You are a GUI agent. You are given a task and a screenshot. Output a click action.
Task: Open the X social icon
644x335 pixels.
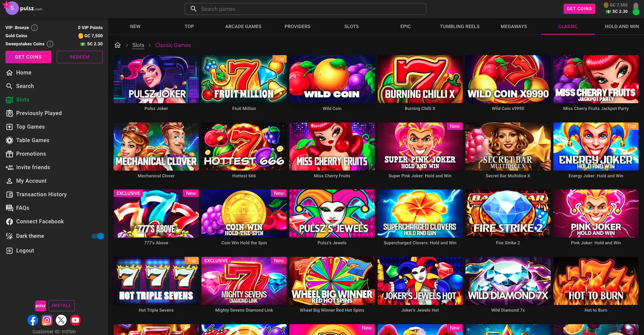point(61,320)
